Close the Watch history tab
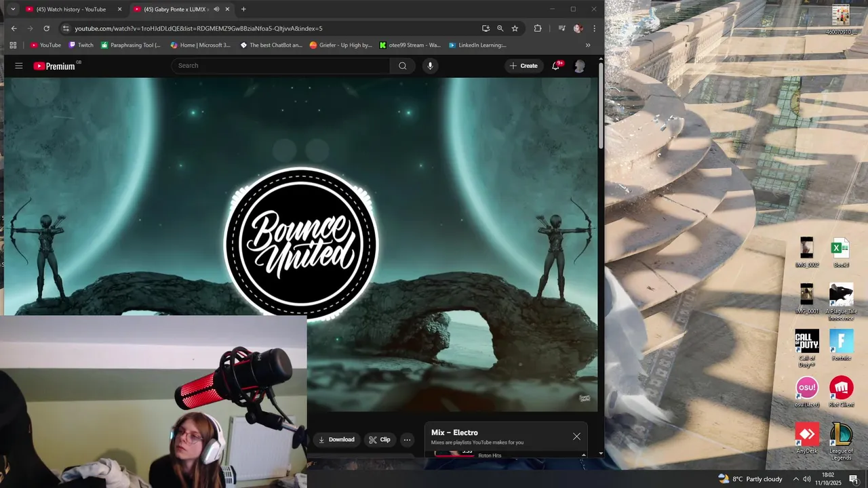868x488 pixels. (x=120, y=9)
